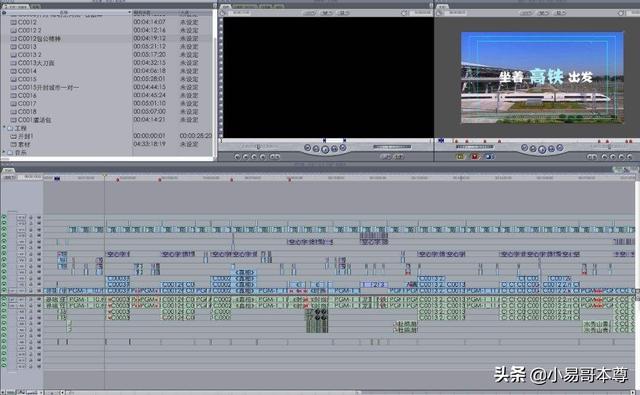Viewport: 640px width, 395px height.
Task: Toggle the bottom audio track green light
Action: pos(4,365)
